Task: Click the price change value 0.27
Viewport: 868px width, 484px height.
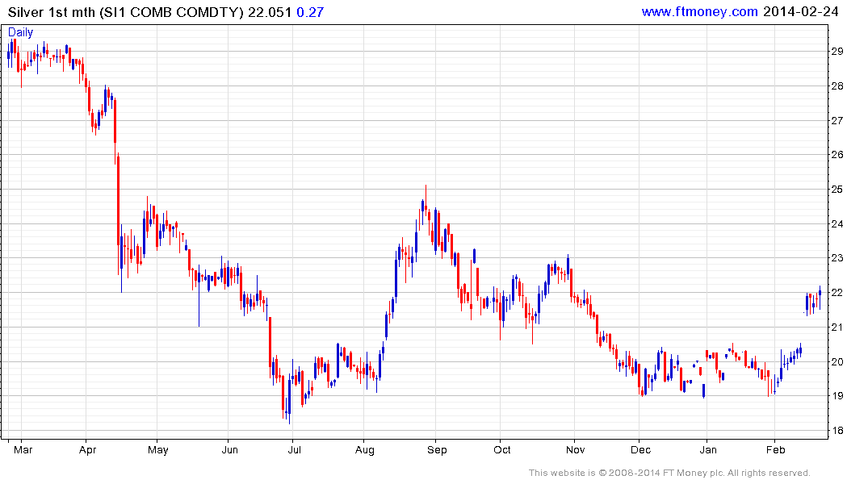Action: click(310, 12)
